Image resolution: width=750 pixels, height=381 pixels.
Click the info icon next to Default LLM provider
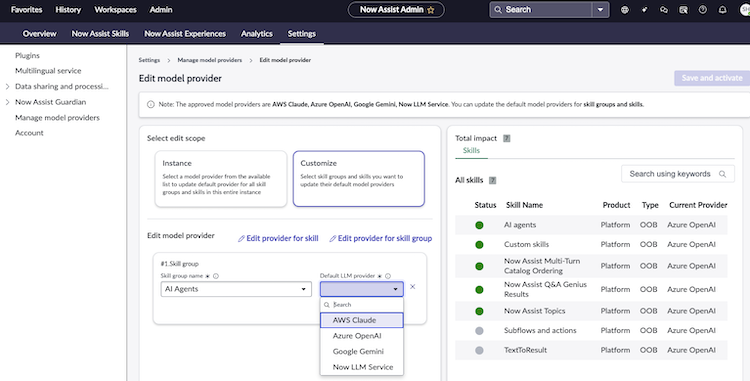pos(388,276)
